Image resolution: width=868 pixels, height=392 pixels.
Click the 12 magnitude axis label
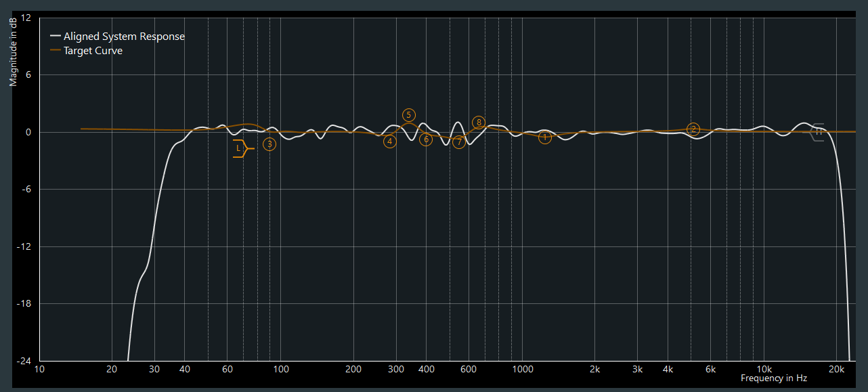point(26,18)
